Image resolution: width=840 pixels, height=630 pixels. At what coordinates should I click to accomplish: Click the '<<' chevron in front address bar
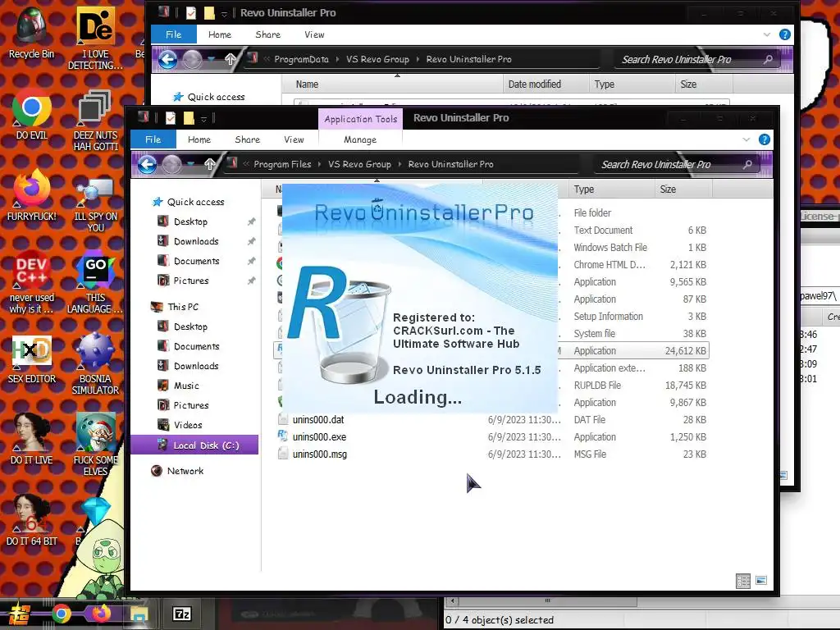pos(246,164)
